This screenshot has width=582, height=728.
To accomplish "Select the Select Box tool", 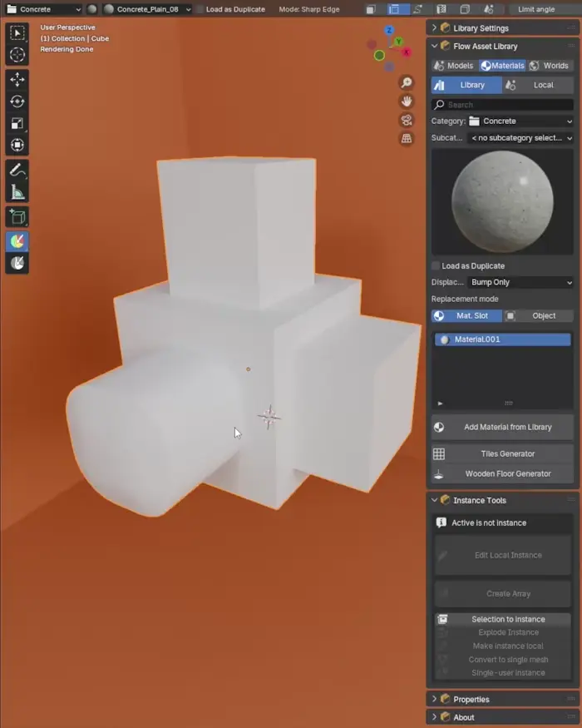I will tap(17, 32).
